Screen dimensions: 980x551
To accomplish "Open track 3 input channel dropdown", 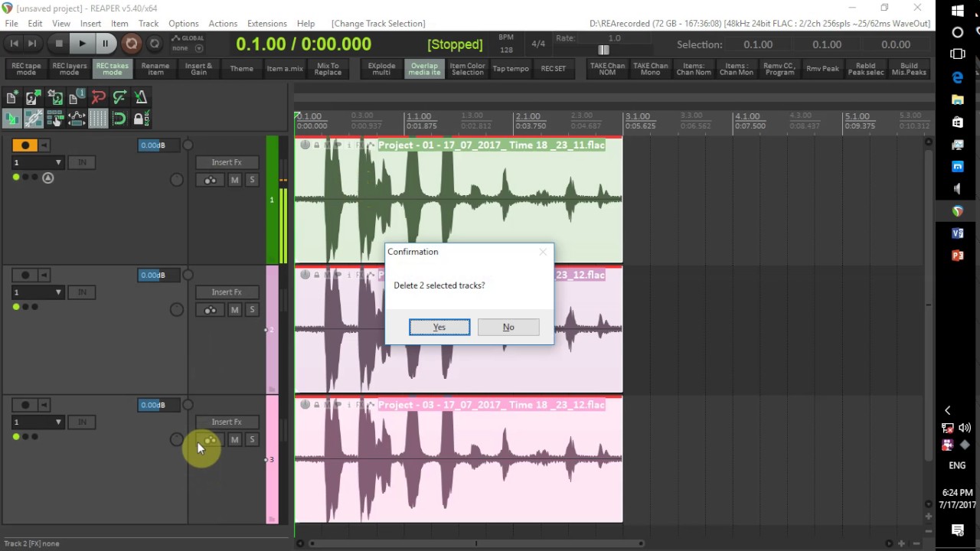I will coord(38,422).
